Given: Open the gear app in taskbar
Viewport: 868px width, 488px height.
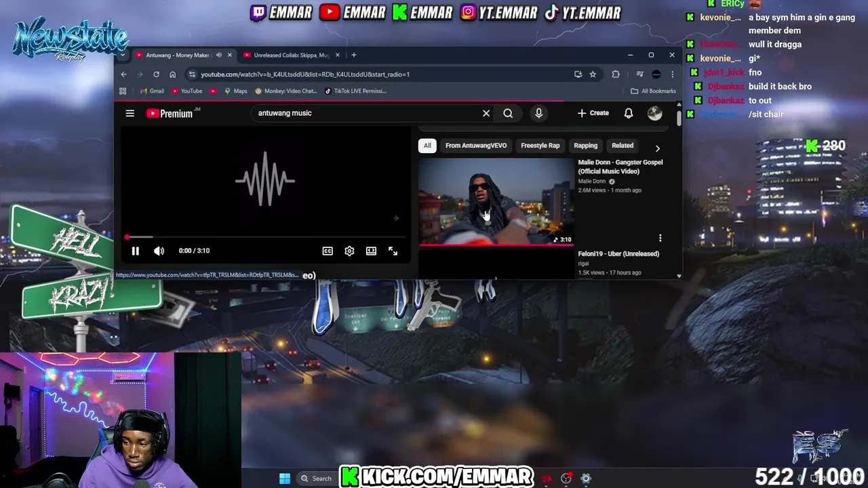Looking at the screenshot, I should point(586,479).
